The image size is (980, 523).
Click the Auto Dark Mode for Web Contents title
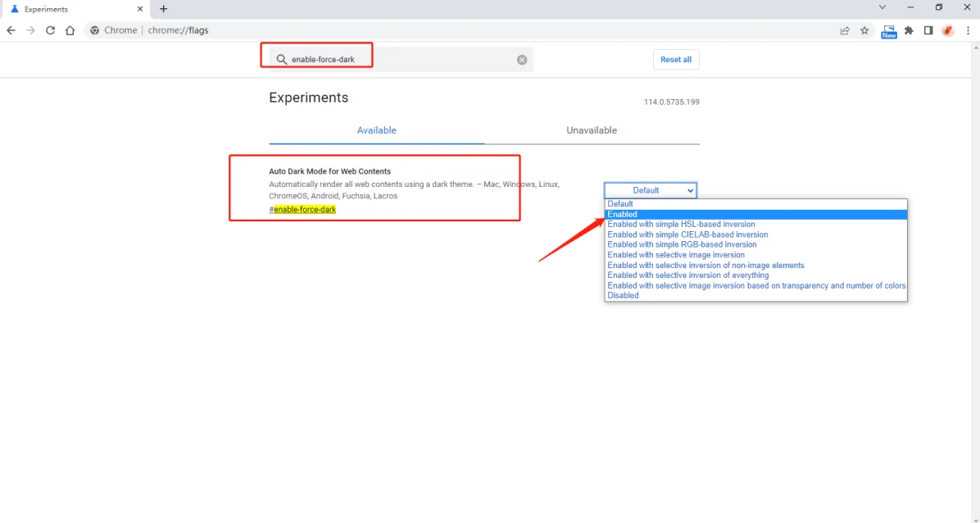[330, 171]
